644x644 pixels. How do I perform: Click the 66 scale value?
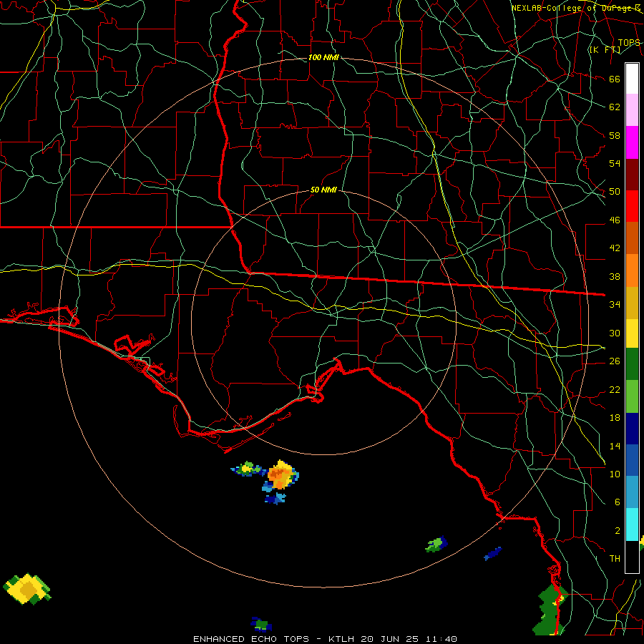click(615, 79)
